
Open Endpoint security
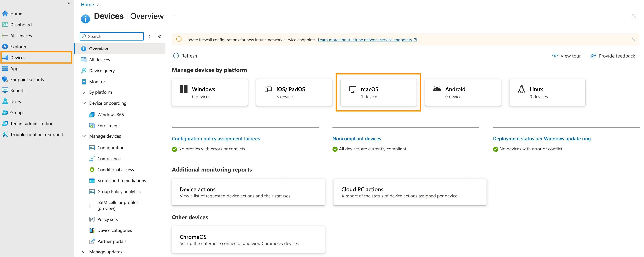point(27,79)
